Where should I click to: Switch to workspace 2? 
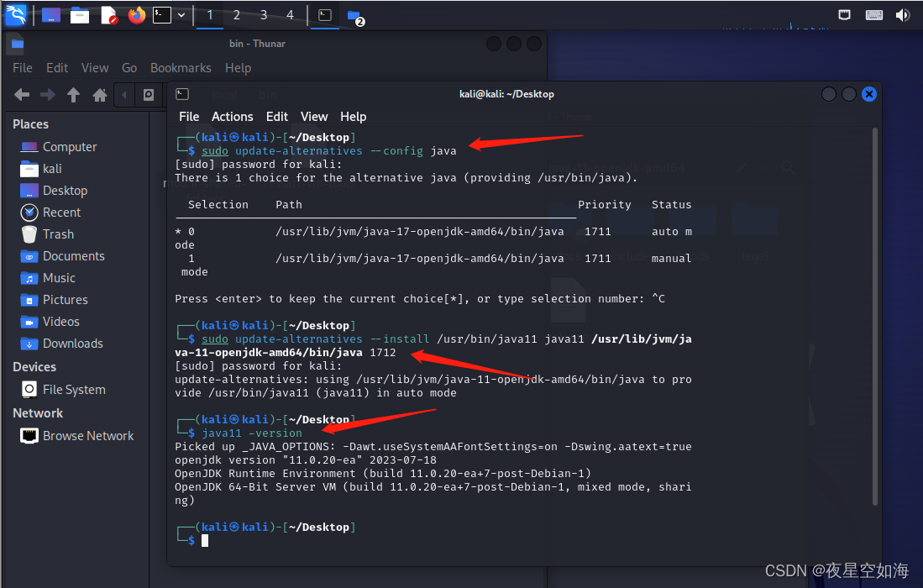coord(236,14)
